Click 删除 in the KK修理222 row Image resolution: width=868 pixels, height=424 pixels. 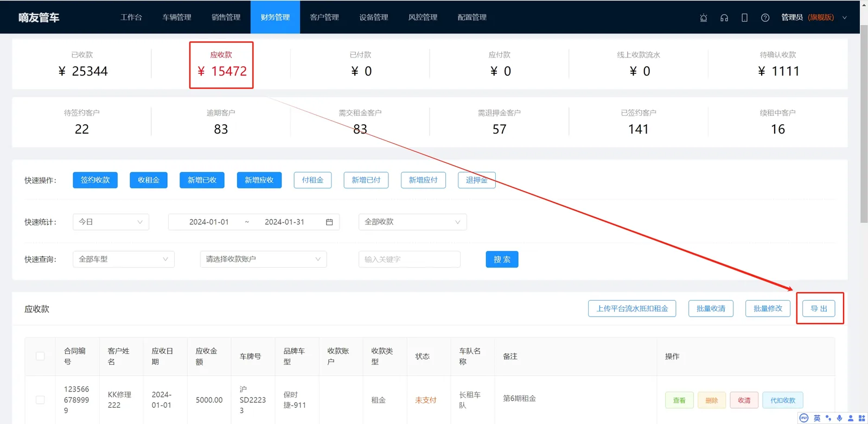point(712,400)
